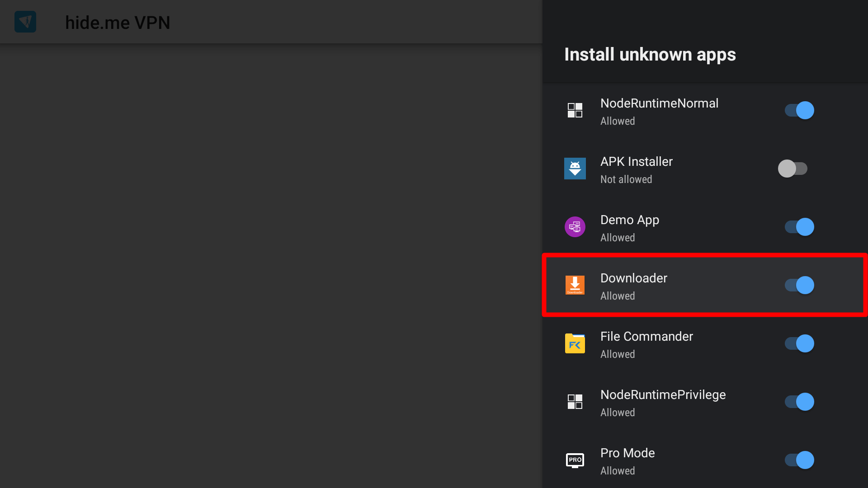Click the NodeRuntimeNormal app icon
868x488 pixels.
click(575, 110)
